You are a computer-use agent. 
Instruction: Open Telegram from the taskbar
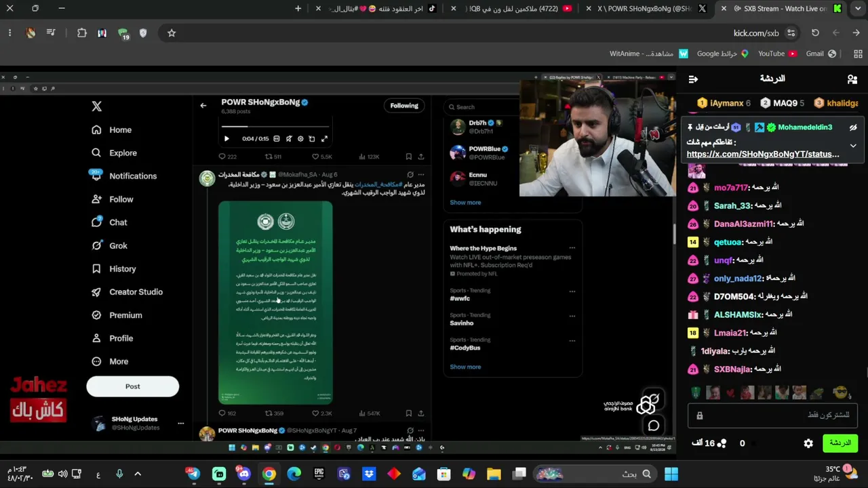pyautogui.click(x=194, y=474)
